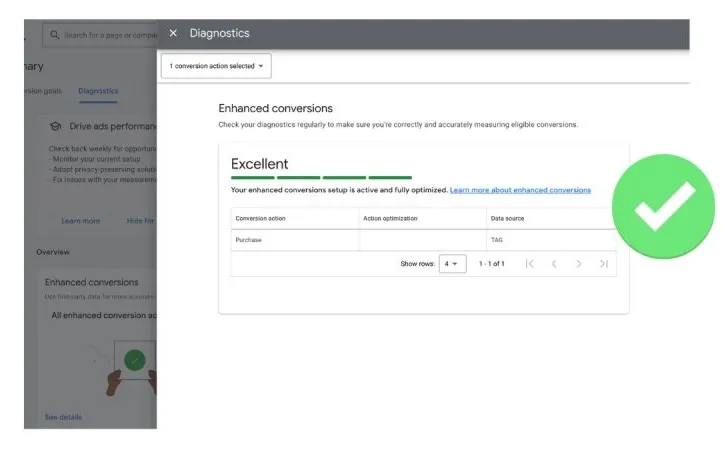The height and width of the screenshot is (455, 722).
Task: Jump to the last page of results
Action: click(604, 263)
